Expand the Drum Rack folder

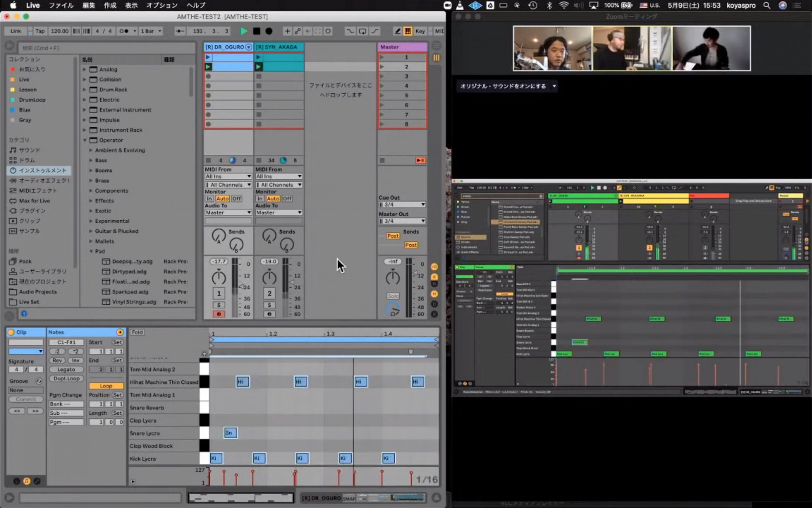84,89
